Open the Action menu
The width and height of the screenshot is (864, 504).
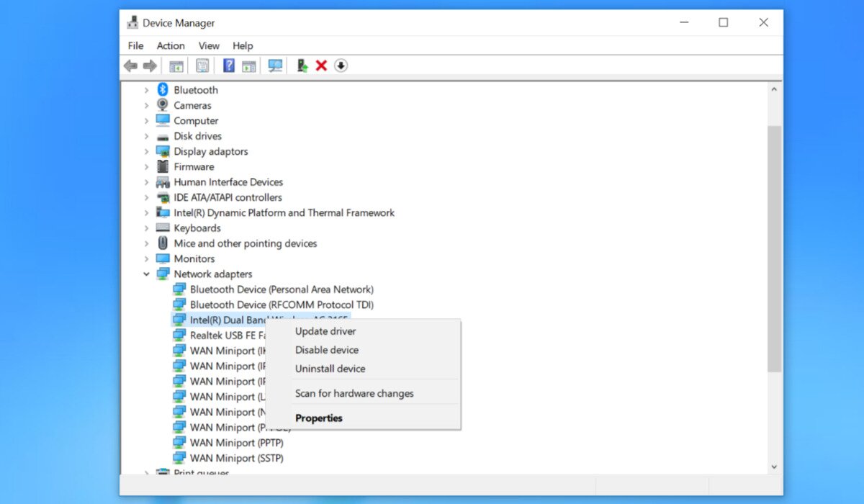tap(171, 45)
